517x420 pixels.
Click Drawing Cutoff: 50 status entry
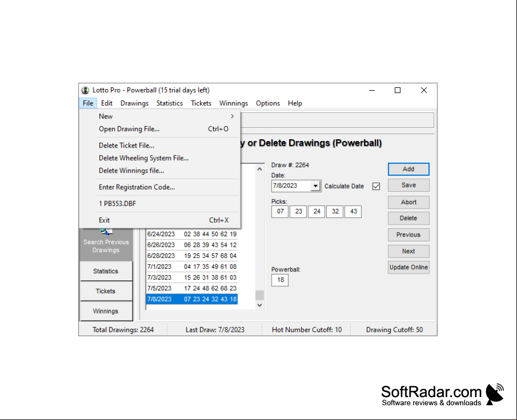[x=395, y=330]
